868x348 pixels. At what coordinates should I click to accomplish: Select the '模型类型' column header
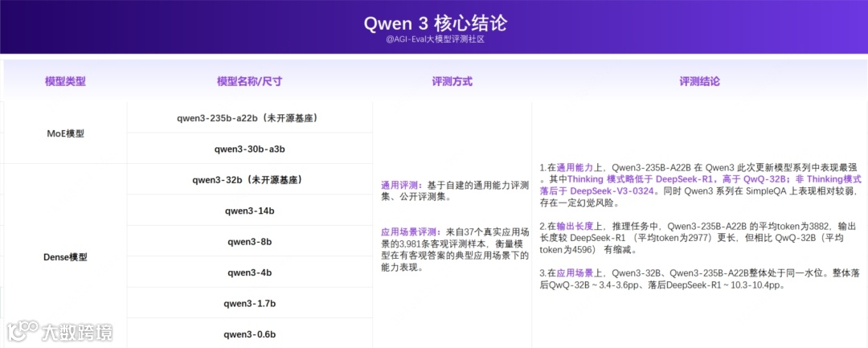coord(65,81)
